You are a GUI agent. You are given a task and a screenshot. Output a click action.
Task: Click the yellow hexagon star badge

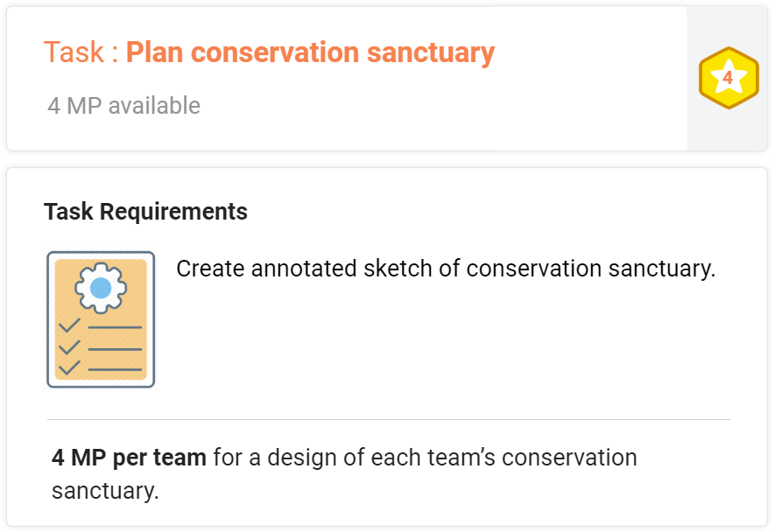pyautogui.click(x=729, y=78)
